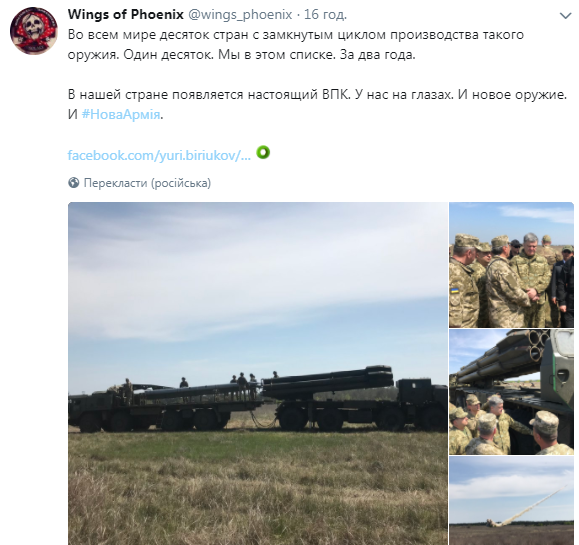Click the Wings of Phoenix display name
Screen dimensions: 579x545
(126, 14)
